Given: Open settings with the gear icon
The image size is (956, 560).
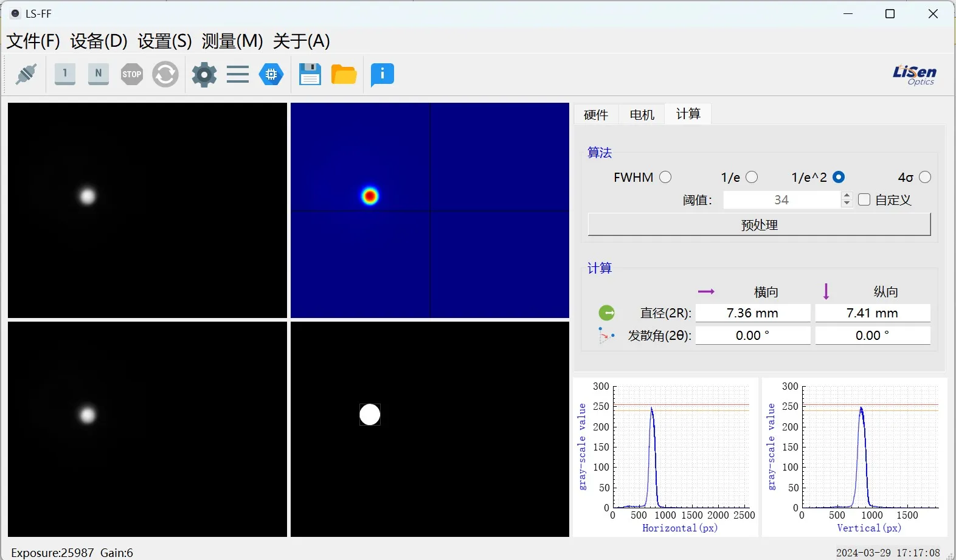Looking at the screenshot, I should (x=204, y=74).
